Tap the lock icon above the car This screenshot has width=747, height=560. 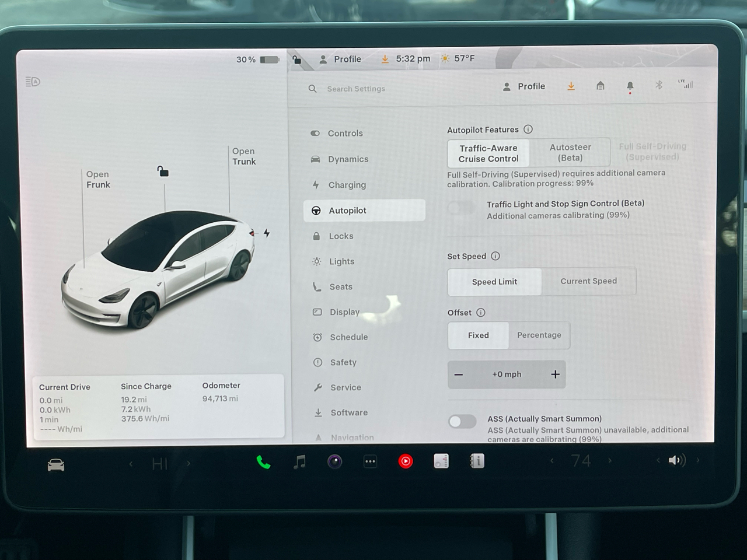[x=163, y=171]
